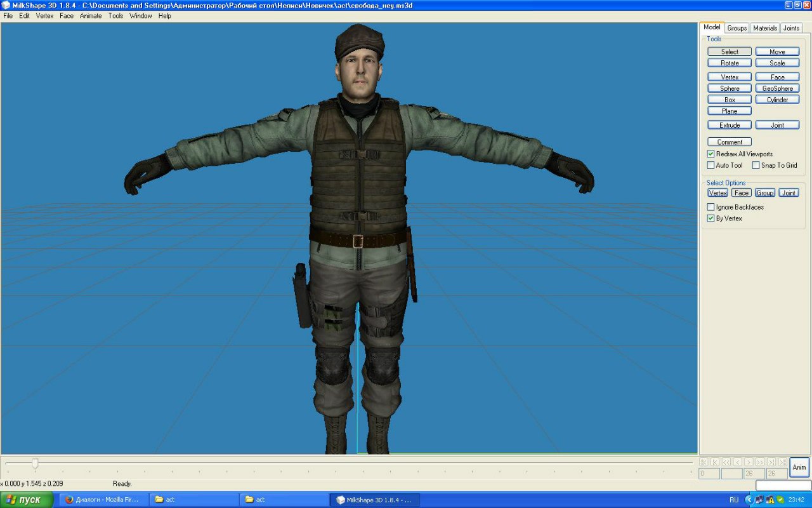This screenshot has height=508, width=812.
Task: Click the play backward button
Action: 726,462
